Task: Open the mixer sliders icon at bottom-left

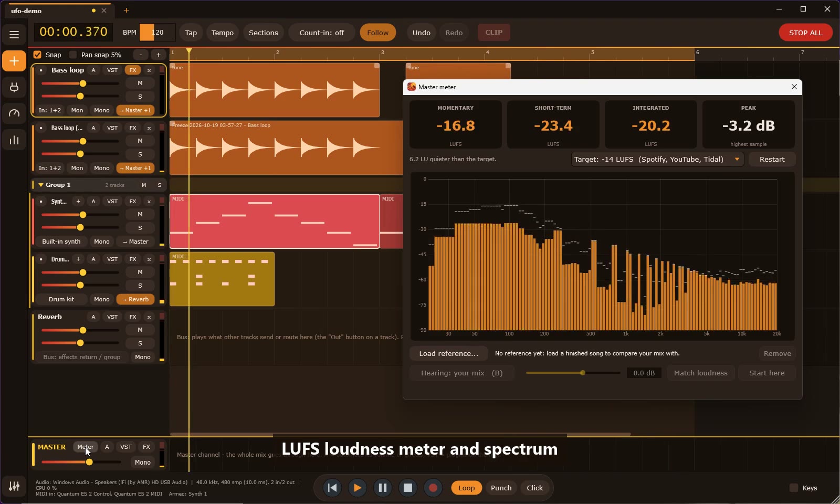Action: [x=14, y=486]
